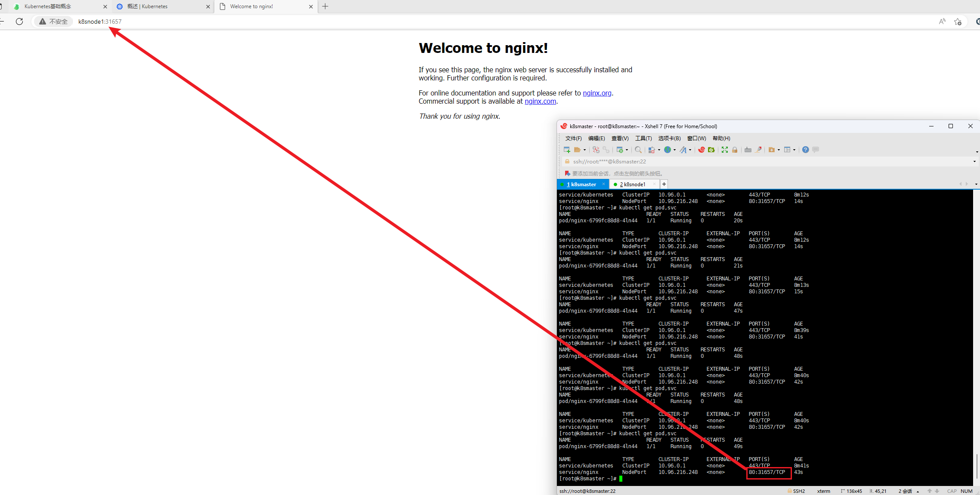980x495 pixels.
Task: Click the Lock screen padlock icon
Action: point(735,150)
